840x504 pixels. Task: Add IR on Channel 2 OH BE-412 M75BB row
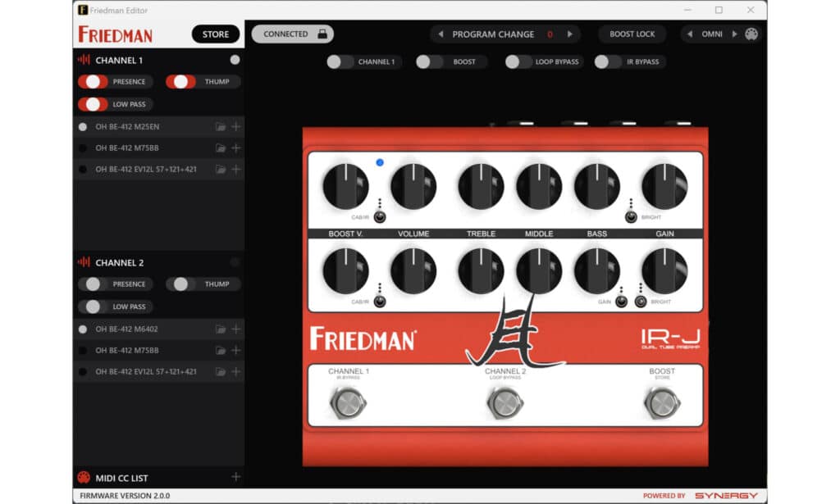[235, 350]
